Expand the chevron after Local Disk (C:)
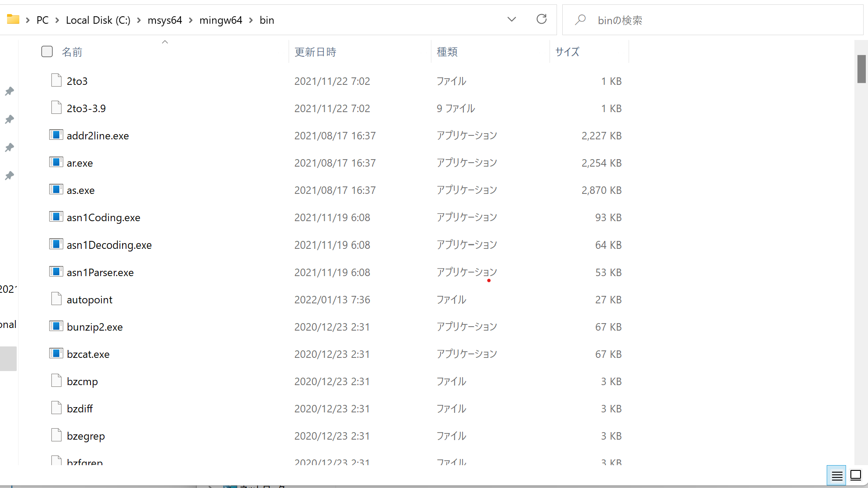 [x=139, y=20]
